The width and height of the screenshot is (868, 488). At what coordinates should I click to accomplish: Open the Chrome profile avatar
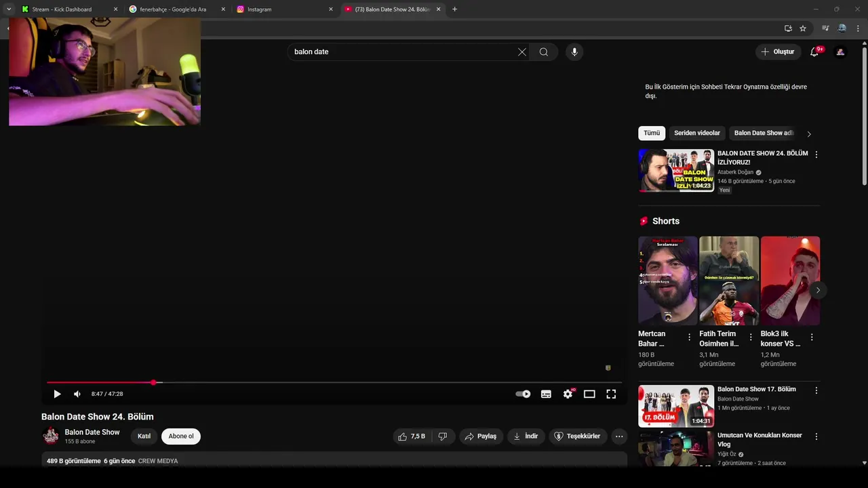[842, 28]
